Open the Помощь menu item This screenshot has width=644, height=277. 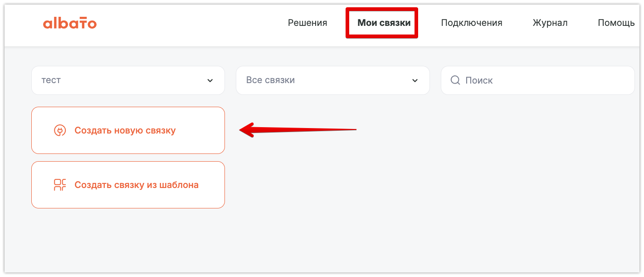click(616, 23)
